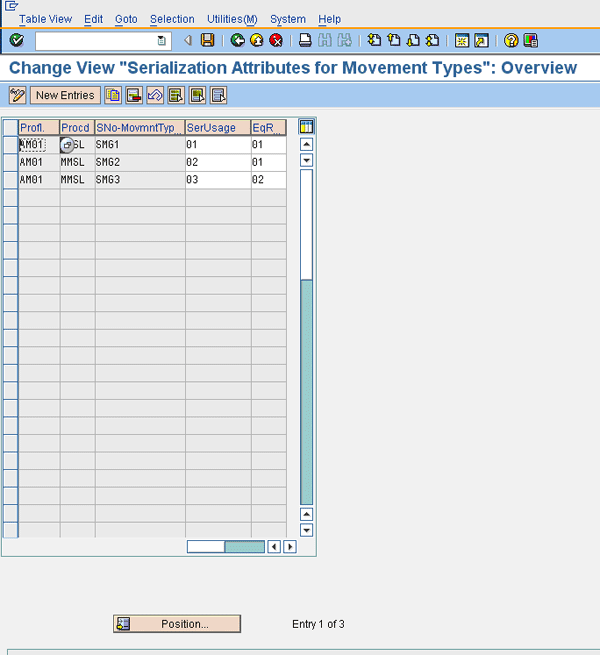Select the row with SMG3 using row selector
600x655 pixels.
coord(10,179)
